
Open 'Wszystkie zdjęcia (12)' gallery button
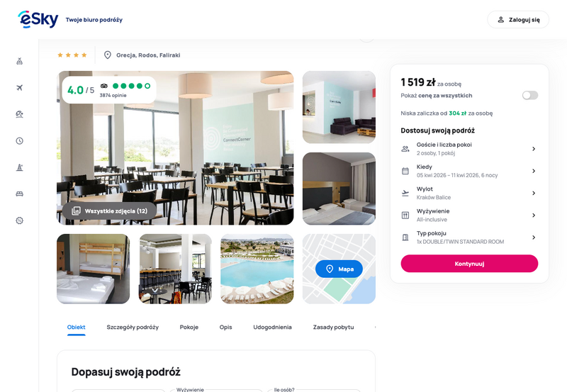point(110,211)
